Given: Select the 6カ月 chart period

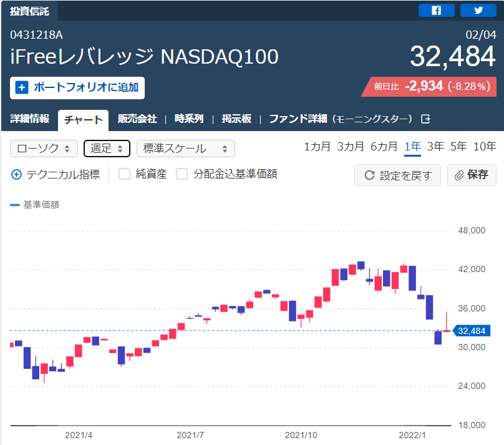Looking at the screenshot, I should pyautogui.click(x=384, y=147).
